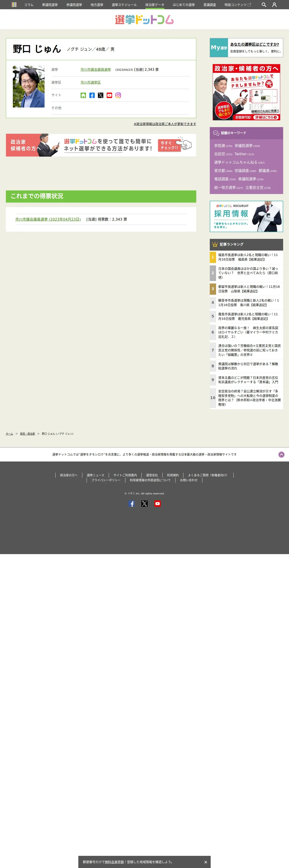Open the search magnifier icon in top bar
Image resolution: width=289 pixels, height=868 pixels.
pos(264,5)
